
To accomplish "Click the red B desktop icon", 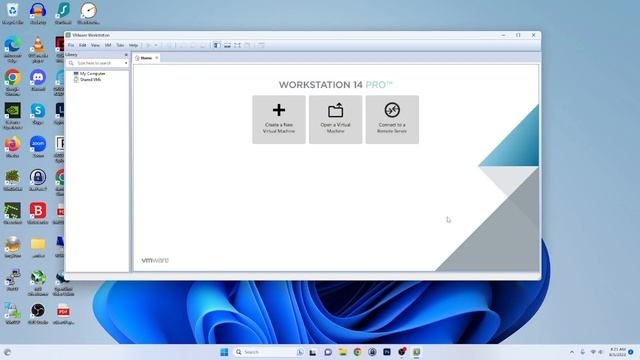I will tap(38, 213).
